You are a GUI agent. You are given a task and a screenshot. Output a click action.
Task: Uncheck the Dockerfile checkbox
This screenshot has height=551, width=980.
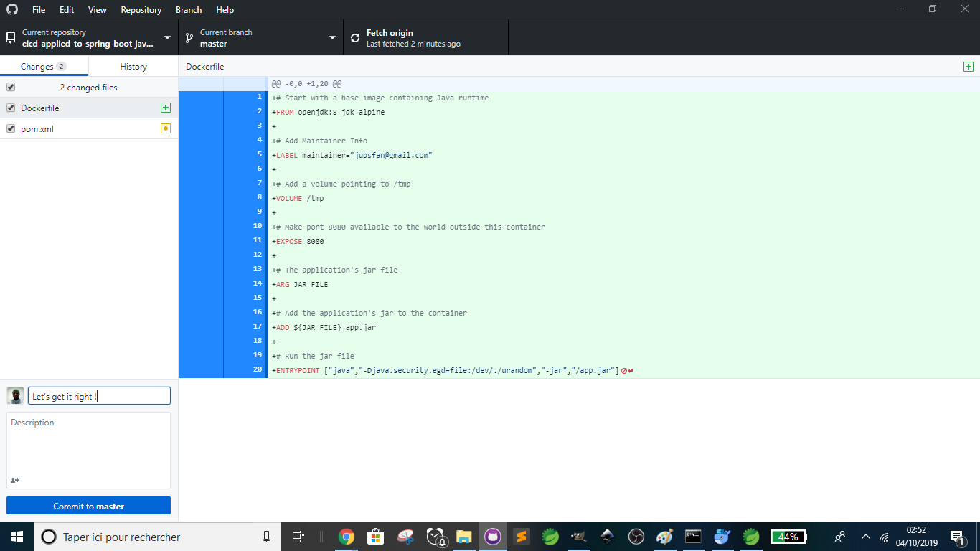click(x=11, y=108)
